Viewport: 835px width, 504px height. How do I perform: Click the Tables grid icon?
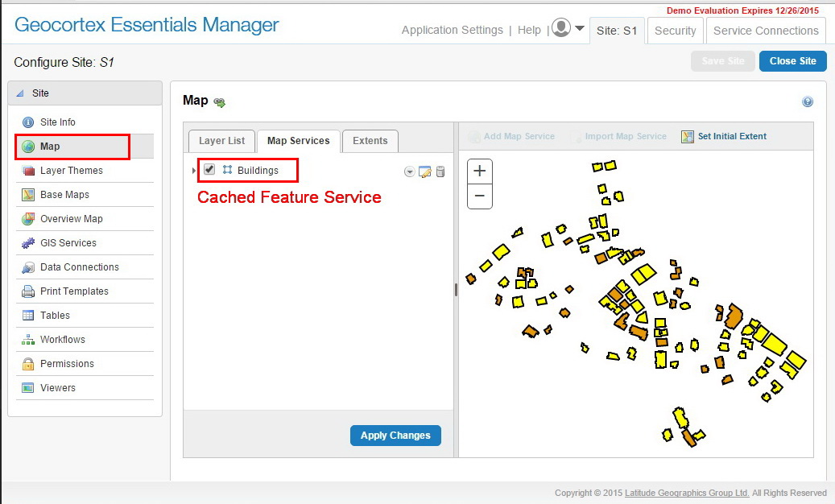pyautogui.click(x=28, y=316)
